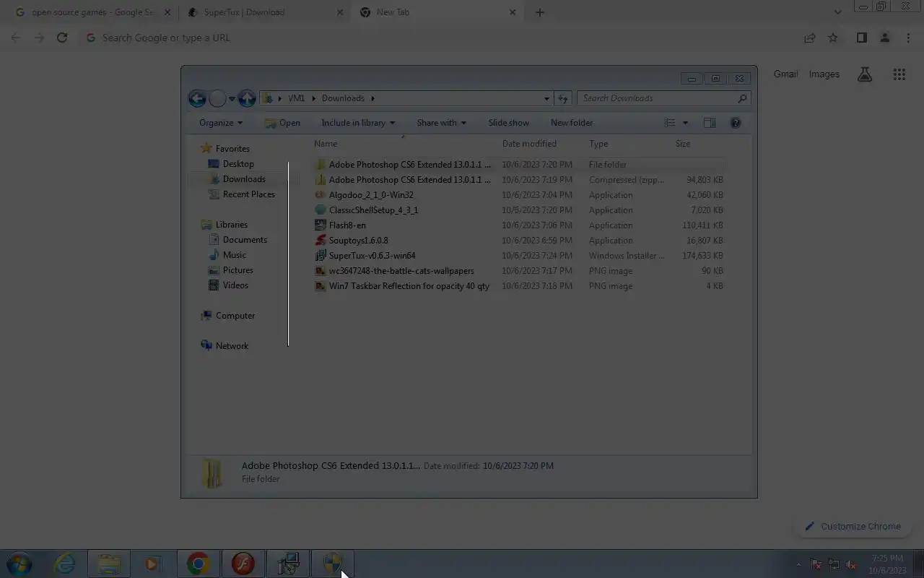Bookmark this tab with star icon

coord(833,38)
